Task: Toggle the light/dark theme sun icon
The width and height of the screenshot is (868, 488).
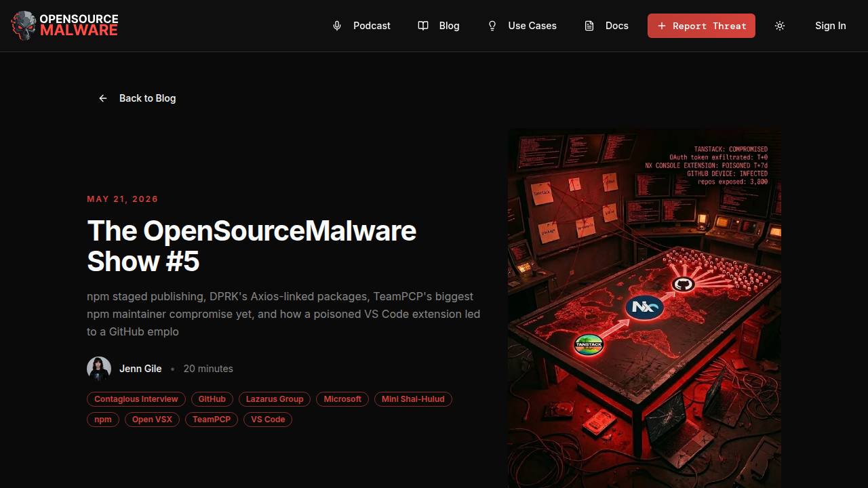Action: pyautogui.click(x=780, y=26)
